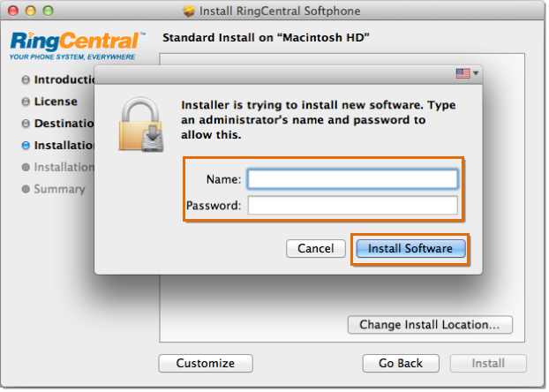Click the "Password:" label

pyautogui.click(x=214, y=206)
